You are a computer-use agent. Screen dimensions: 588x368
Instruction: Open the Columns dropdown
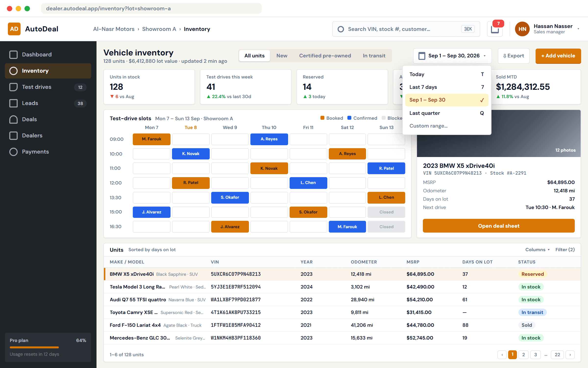coord(537,250)
